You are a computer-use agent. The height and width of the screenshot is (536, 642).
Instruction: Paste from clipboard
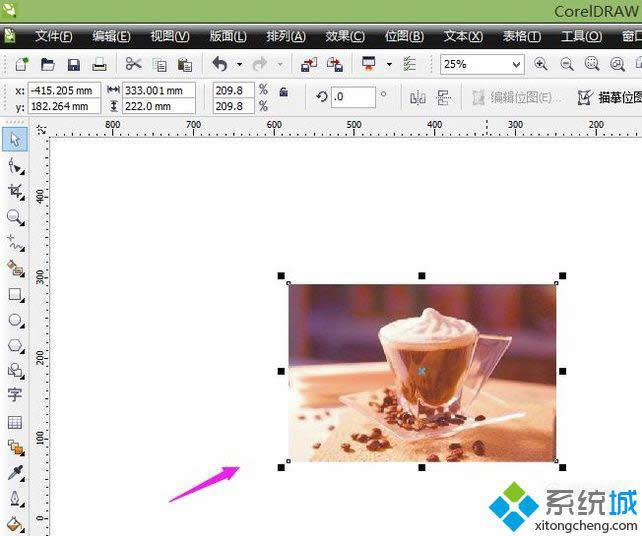185,65
